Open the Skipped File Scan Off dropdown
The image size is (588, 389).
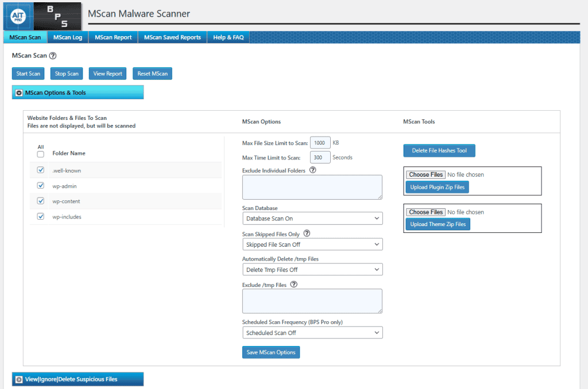(312, 244)
